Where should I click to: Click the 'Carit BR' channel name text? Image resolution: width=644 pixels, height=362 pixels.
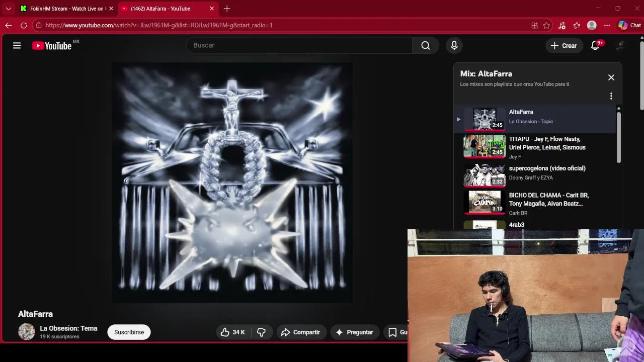click(x=518, y=213)
